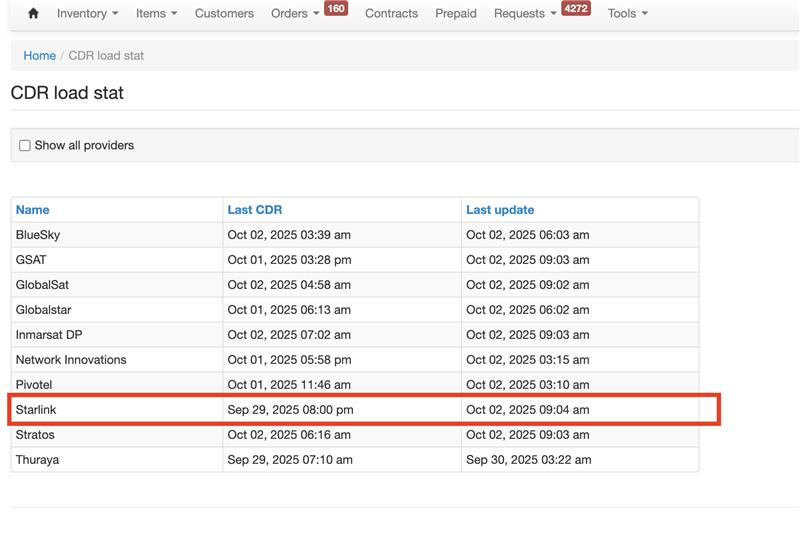Click Starlink's last update 09:04 am
The image size is (800, 554).
click(528, 410)
